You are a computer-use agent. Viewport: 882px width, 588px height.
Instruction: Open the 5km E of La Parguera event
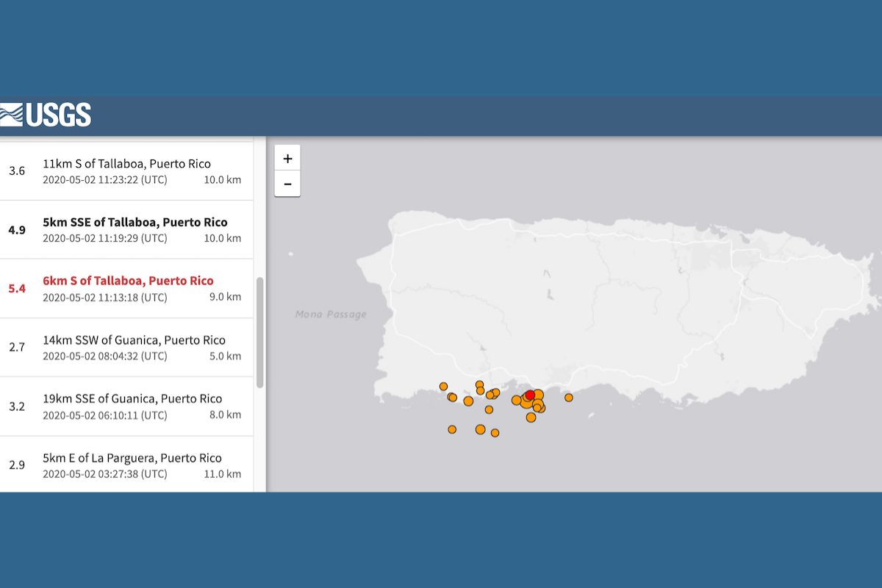click(126, 465)
